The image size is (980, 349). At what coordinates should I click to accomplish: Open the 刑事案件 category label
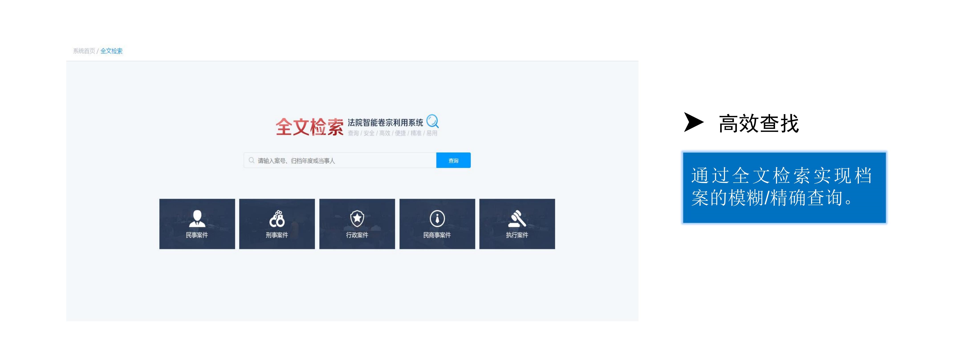coord(277,235)
